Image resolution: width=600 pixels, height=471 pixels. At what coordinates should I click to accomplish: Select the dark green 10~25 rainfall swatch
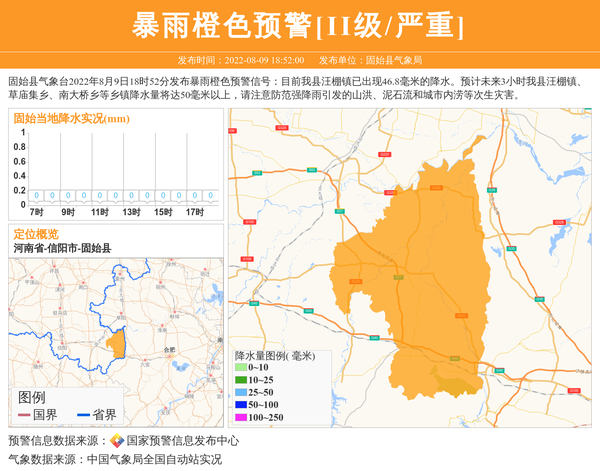pyautogui.click(x=241, y=380)
